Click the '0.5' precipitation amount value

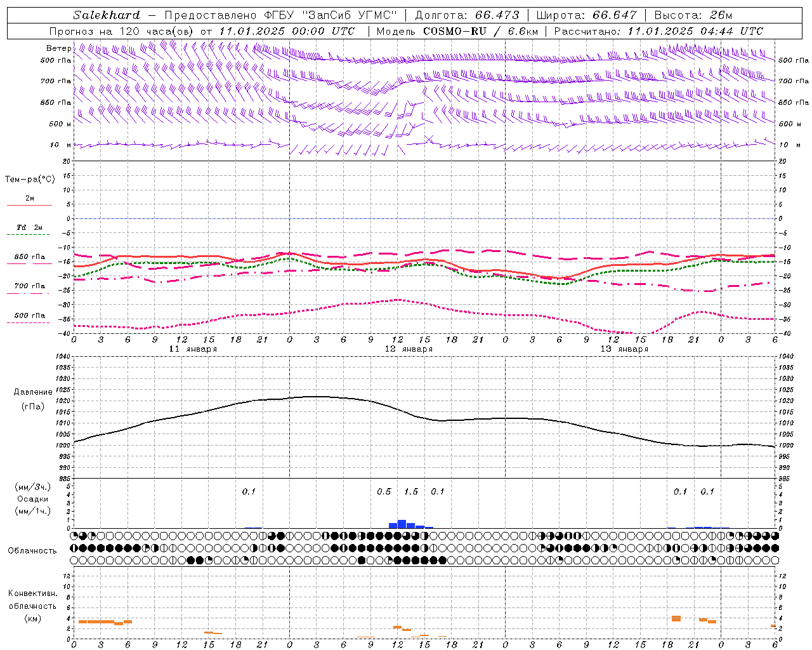click(384, 491)
